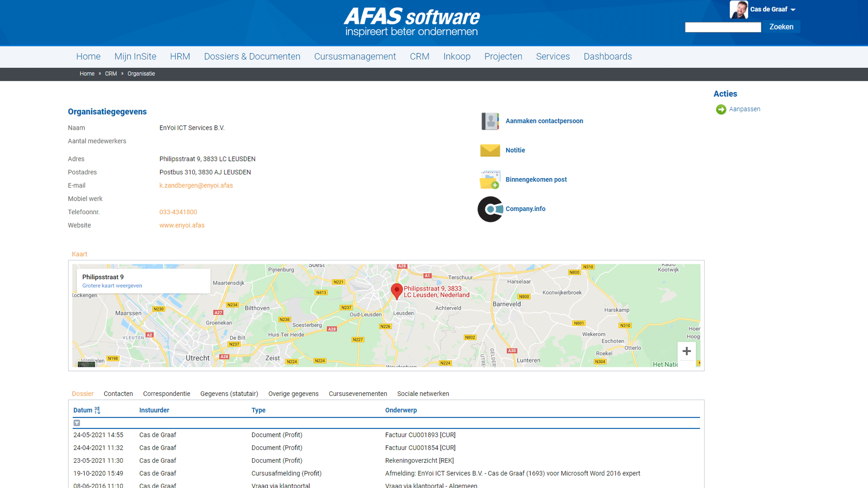
Task: Sort by the Datum column header
Action: (x=83, y=410)
